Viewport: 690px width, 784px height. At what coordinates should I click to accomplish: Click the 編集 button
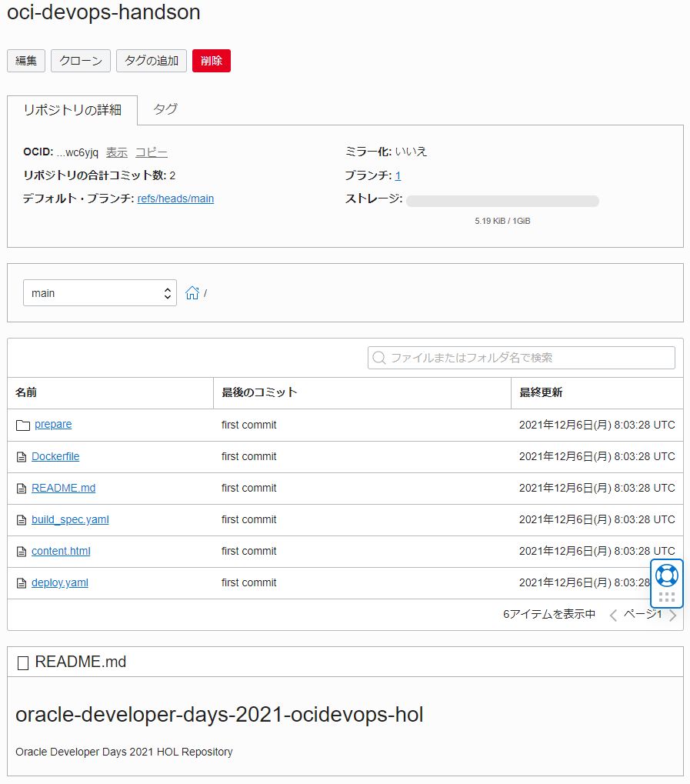pos(26,61)
